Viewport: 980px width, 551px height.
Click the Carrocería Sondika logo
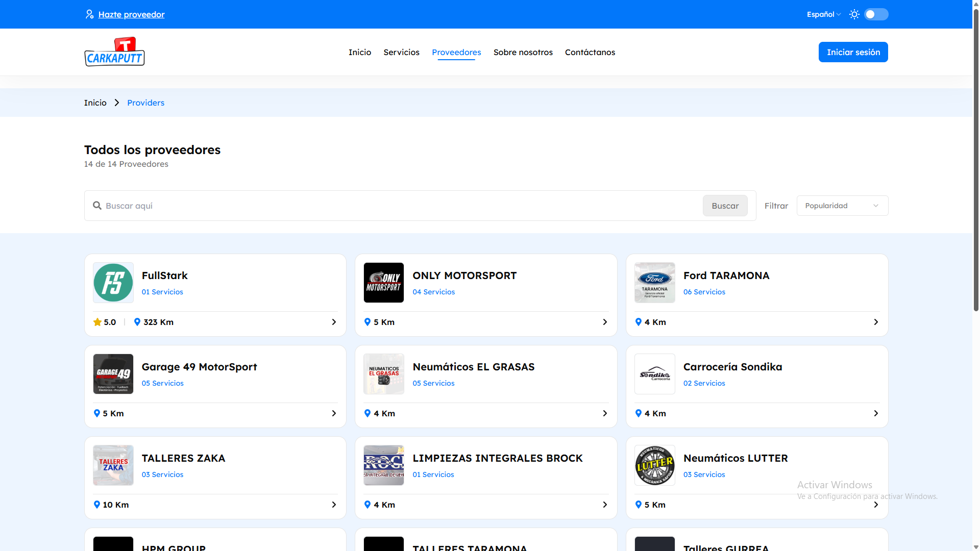655,374
